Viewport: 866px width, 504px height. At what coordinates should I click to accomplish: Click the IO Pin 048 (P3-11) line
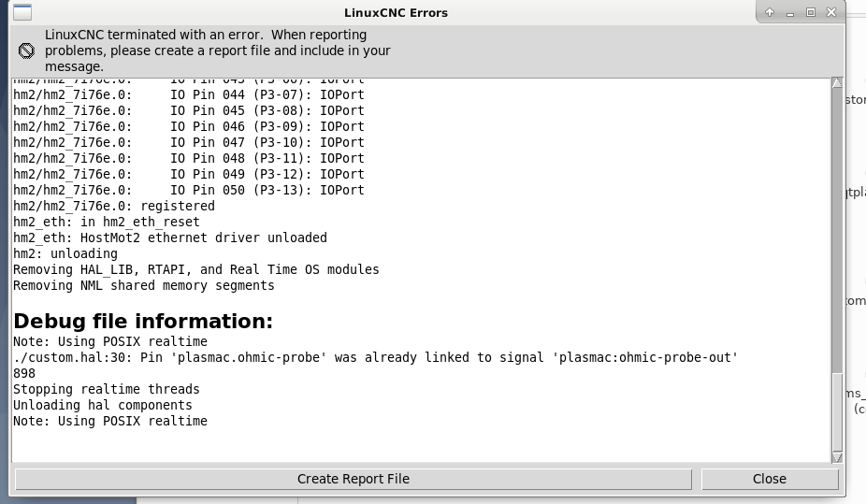coord(189,158)
